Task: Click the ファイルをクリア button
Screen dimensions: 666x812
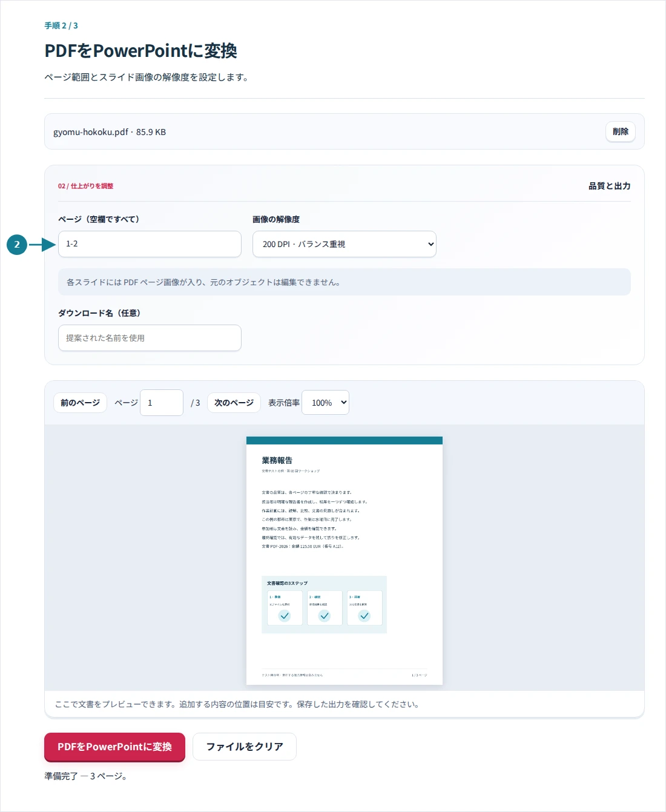Action: point(245,747)
